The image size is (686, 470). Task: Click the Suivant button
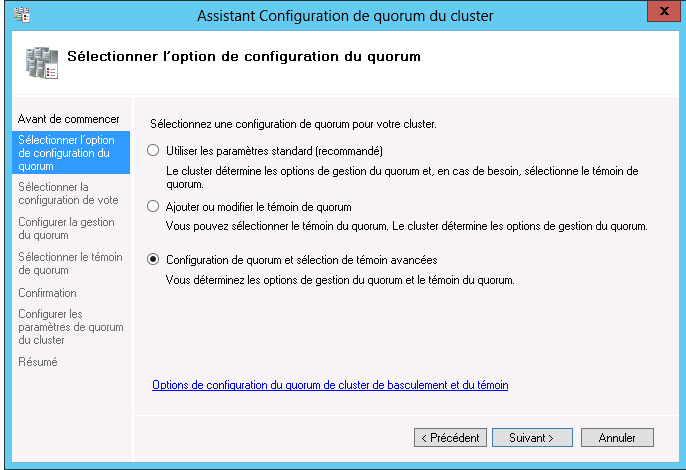pos(532,438)
